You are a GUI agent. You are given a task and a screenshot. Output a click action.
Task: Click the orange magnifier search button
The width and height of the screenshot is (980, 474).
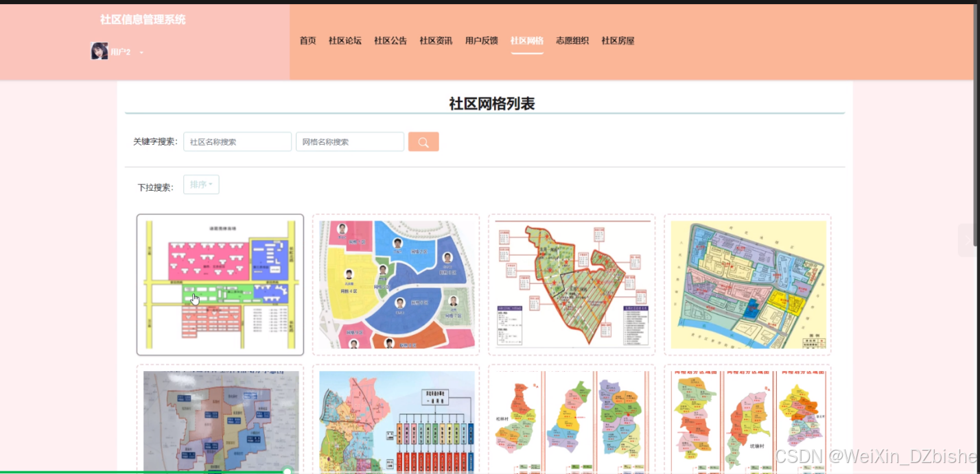[423, 142]
